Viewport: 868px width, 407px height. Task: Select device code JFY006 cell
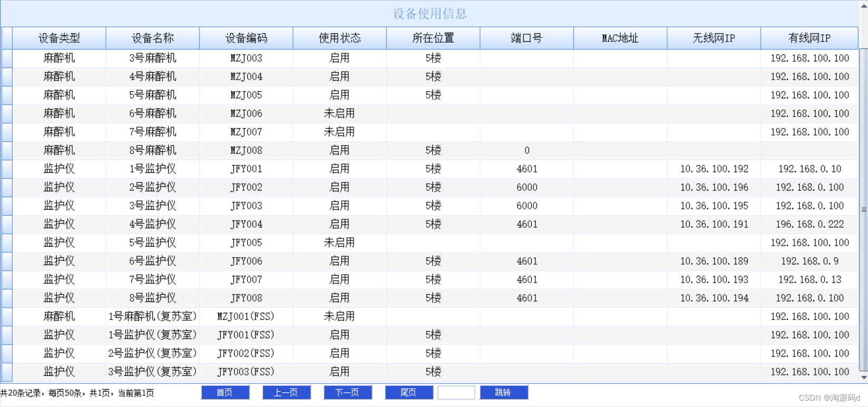coord(246,261)
